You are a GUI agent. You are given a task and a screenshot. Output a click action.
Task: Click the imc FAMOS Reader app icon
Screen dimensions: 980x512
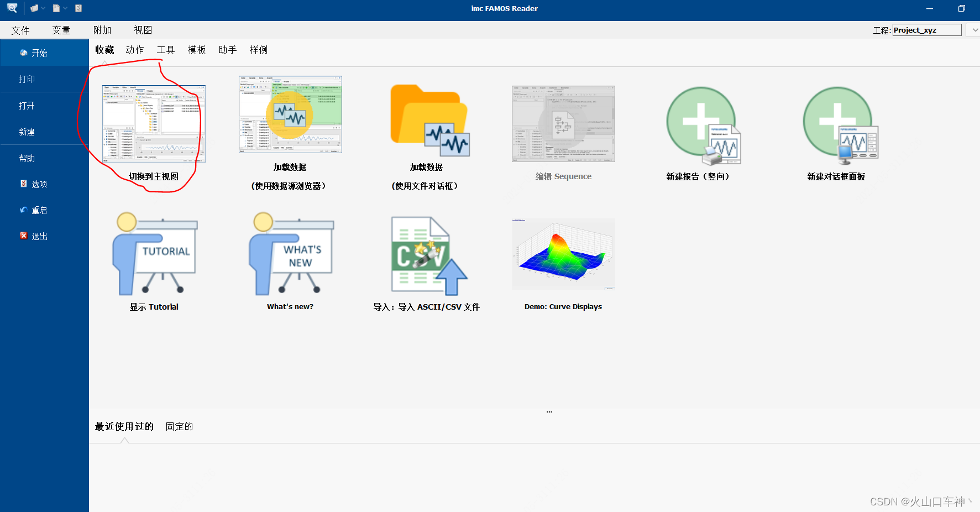point(12,8)
